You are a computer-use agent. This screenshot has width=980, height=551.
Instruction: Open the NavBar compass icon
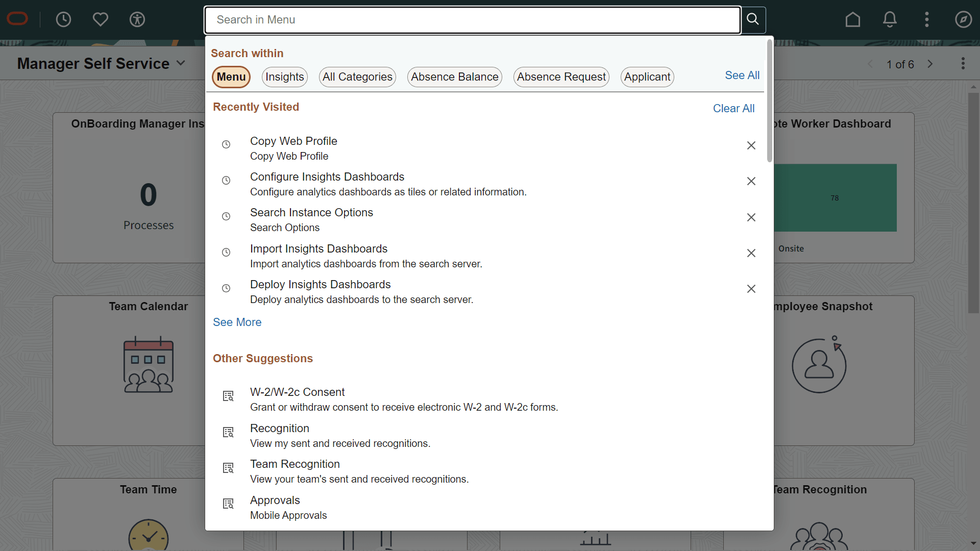[x=963, y=19]
